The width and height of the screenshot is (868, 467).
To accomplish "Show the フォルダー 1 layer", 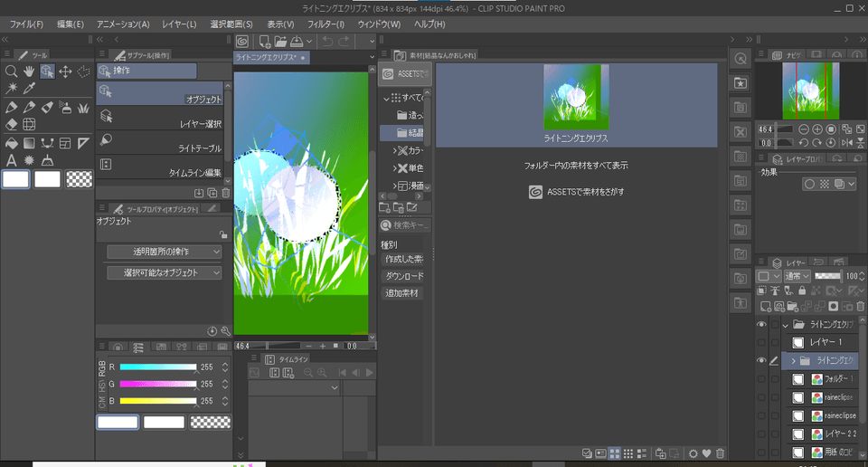I will click(x=761, y=379).
